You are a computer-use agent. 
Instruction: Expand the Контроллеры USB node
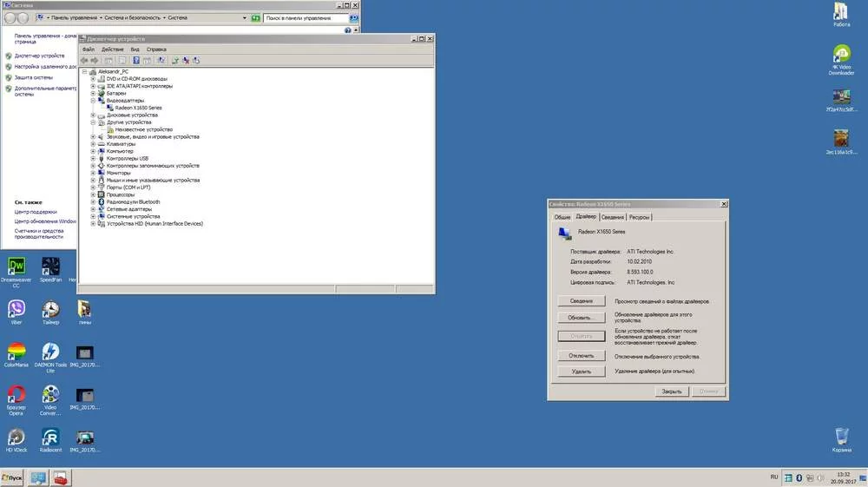click(x=93, y=158)
